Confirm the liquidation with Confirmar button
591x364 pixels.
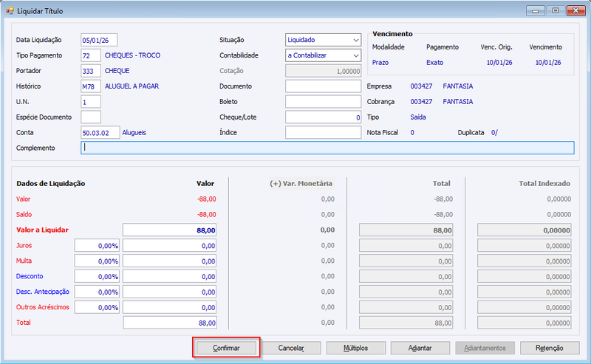(226, 348)
